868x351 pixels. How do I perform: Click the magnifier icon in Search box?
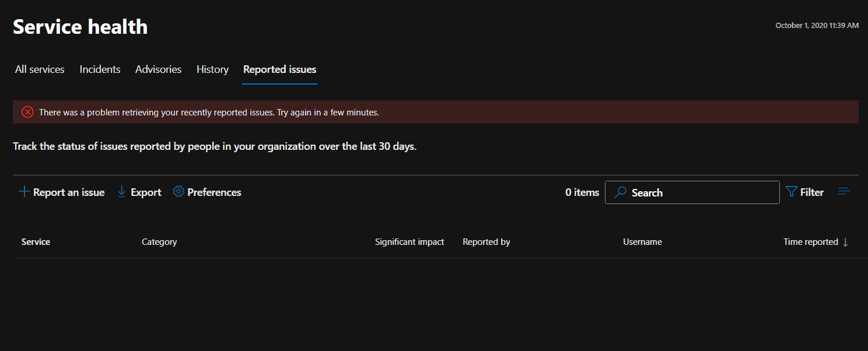click(621, 192)
